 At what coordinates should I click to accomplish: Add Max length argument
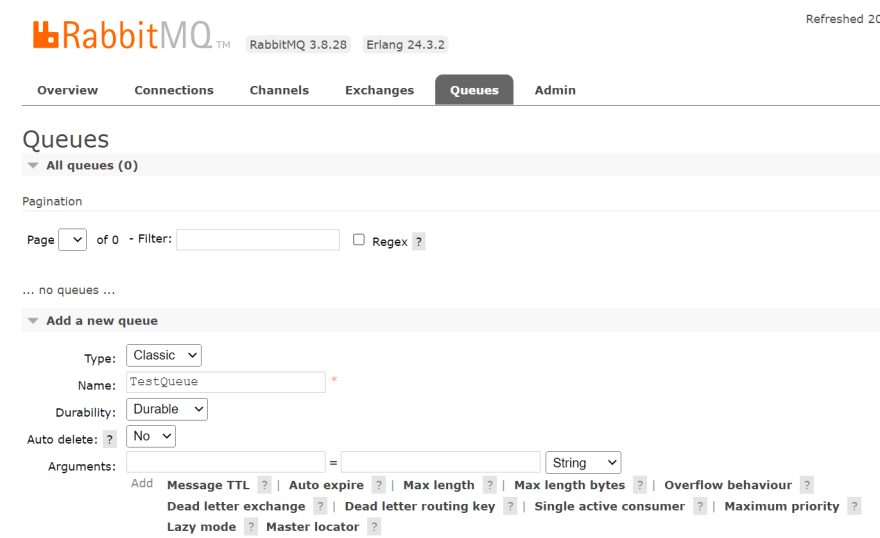click(439, 485)
